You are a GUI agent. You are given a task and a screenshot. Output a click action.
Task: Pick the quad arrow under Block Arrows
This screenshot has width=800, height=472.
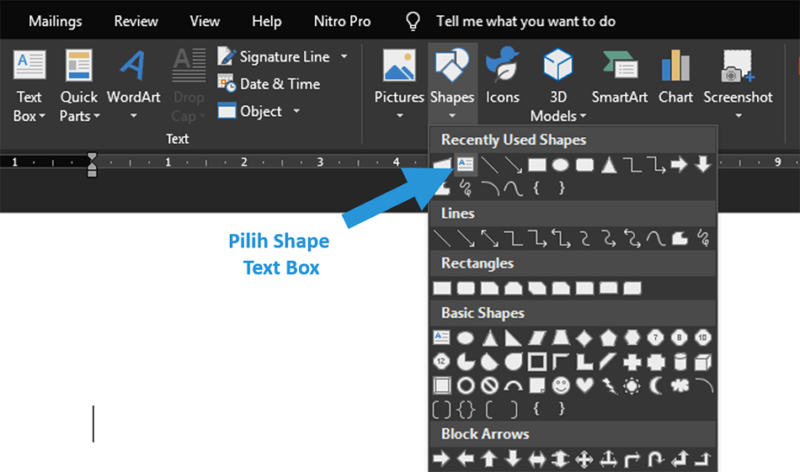tap(584, 459)
